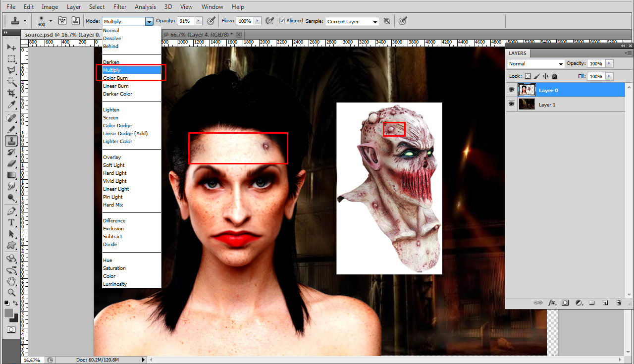Select the Pen tool

click(x=11, y=211)
